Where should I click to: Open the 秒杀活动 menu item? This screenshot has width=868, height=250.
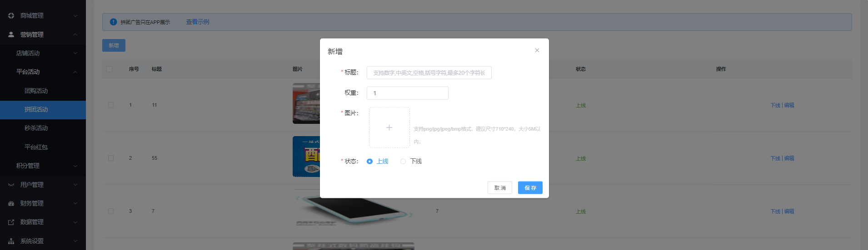(36, 128)
